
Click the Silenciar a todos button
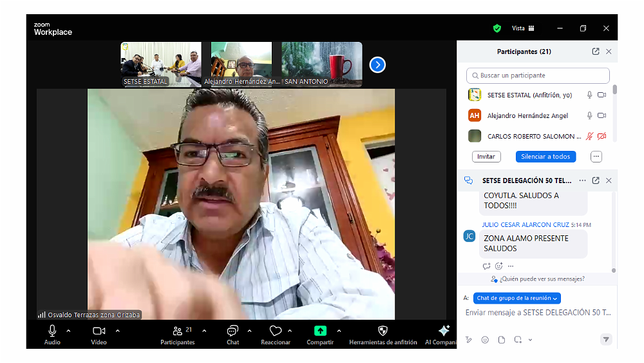coord(545,157)
